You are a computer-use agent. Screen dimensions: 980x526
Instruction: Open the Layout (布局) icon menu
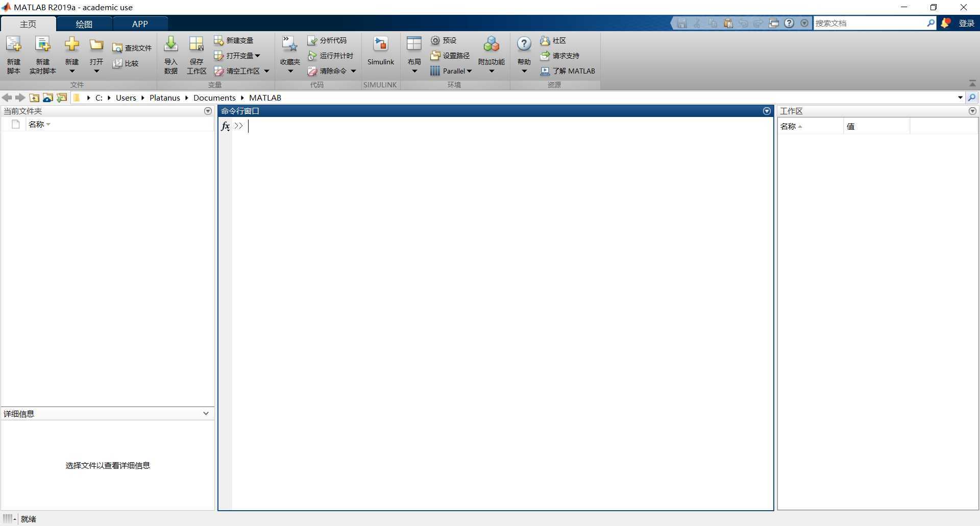coord(414,44)
